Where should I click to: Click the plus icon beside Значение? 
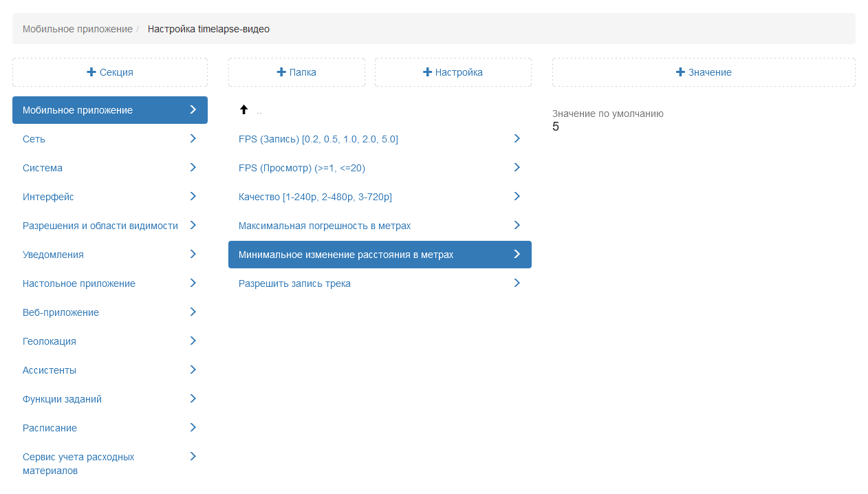680,72
